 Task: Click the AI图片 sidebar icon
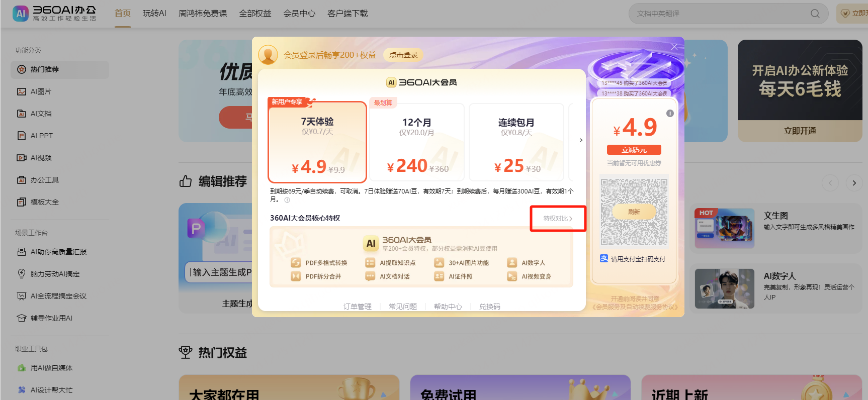[x=22, y=91]
